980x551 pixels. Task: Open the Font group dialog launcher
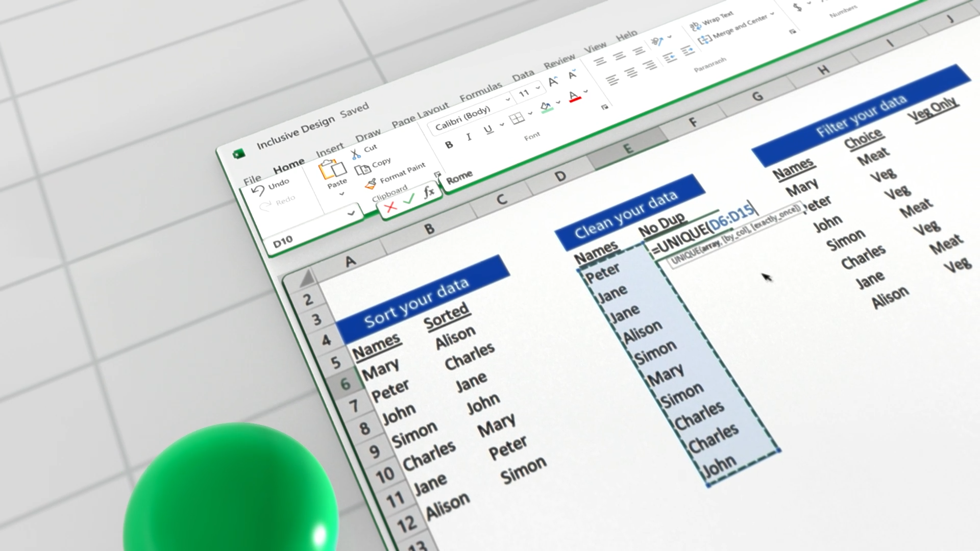[x=605, y=107]
